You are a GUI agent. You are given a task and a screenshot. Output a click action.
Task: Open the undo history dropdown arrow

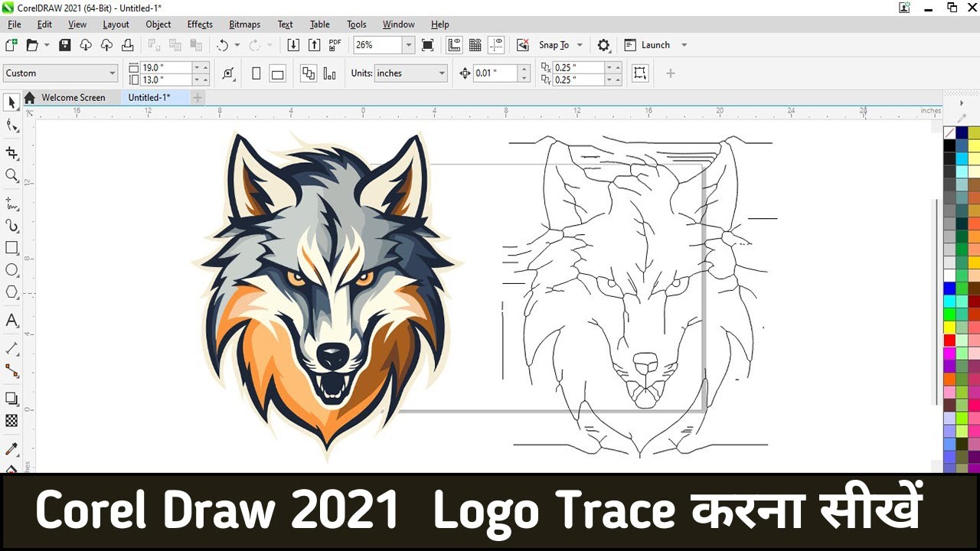click(x=237, y=45)
